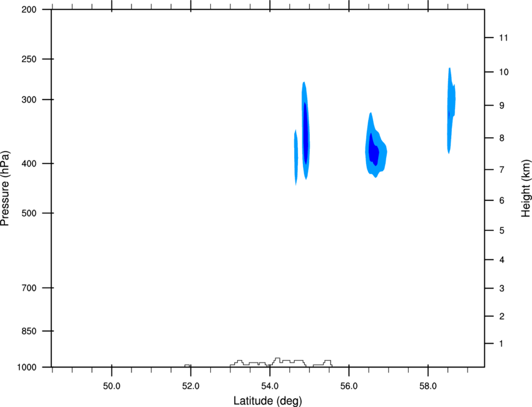Click the Pressure (hPa) axis title
532x407 pixels.
tap(5, 188)
